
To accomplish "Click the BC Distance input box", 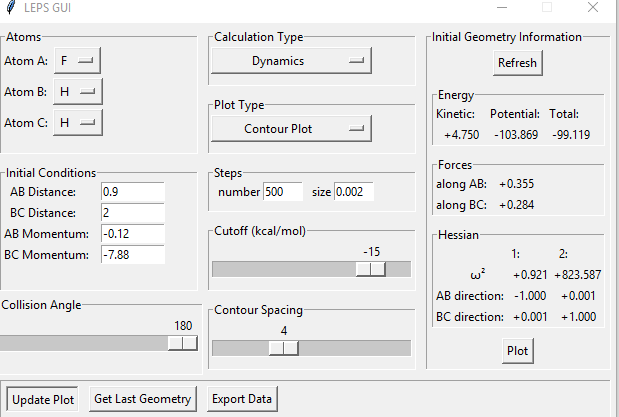I will pyautogui.click(x=132, y=213).
